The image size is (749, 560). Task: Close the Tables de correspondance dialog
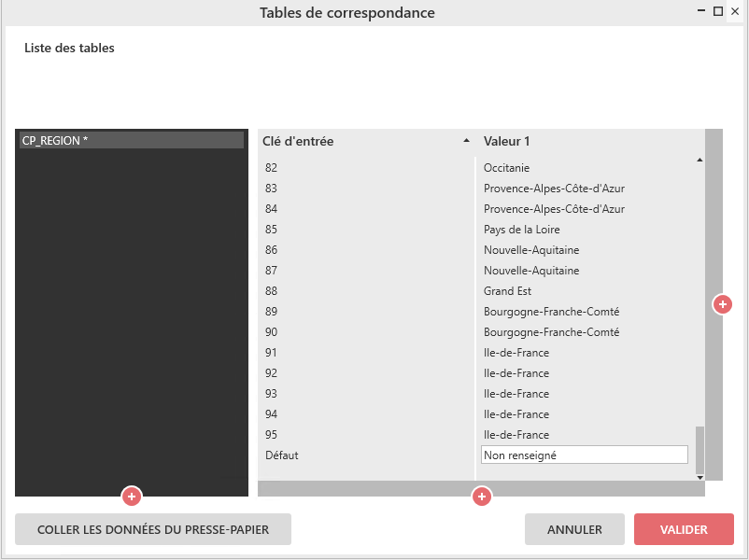(x=735, y=11)
